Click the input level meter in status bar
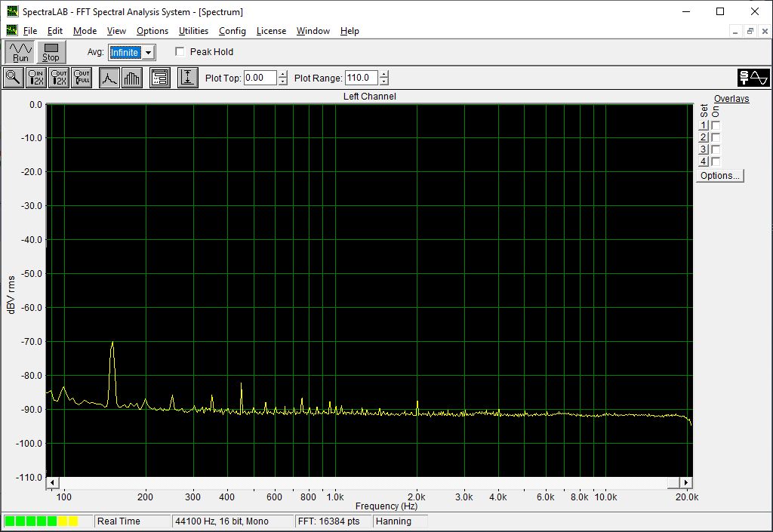 (48, 521)
